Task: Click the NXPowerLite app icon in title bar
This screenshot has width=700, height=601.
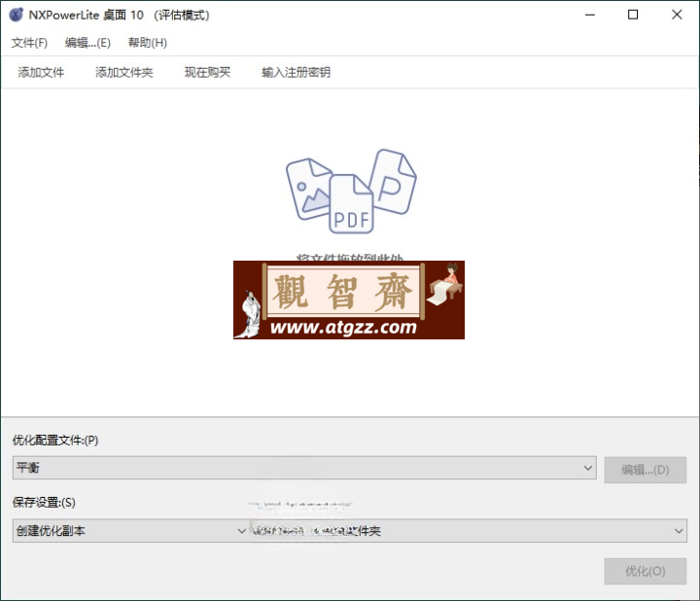Action: coord(17,15)
